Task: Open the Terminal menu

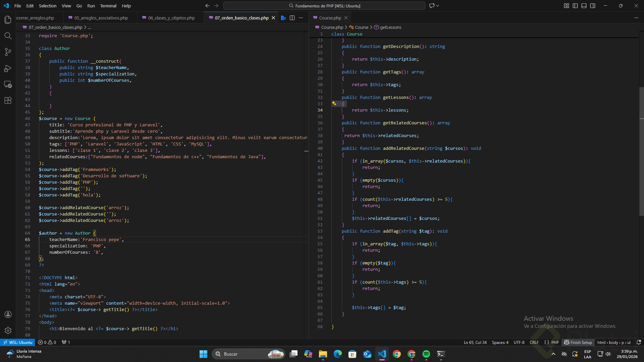Action: click(108, 6)
